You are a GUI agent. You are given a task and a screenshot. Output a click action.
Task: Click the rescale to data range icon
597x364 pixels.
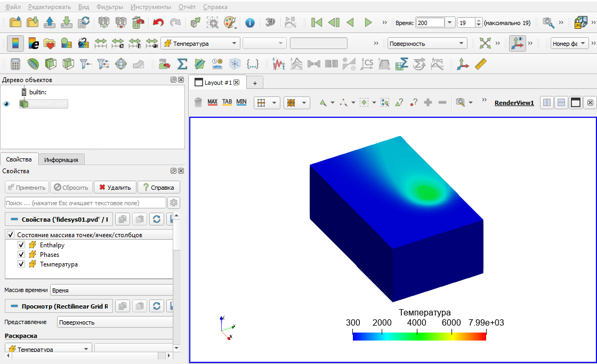point(101,43)
